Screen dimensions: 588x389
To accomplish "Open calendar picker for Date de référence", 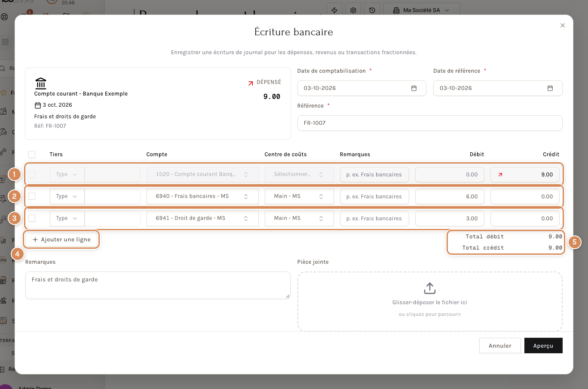I will point(550,88).
